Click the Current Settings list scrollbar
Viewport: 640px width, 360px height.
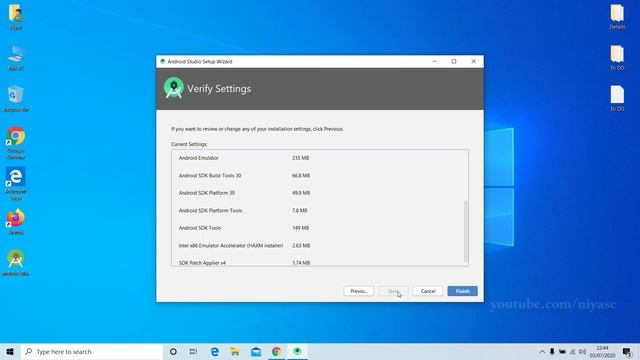point(466,231)
